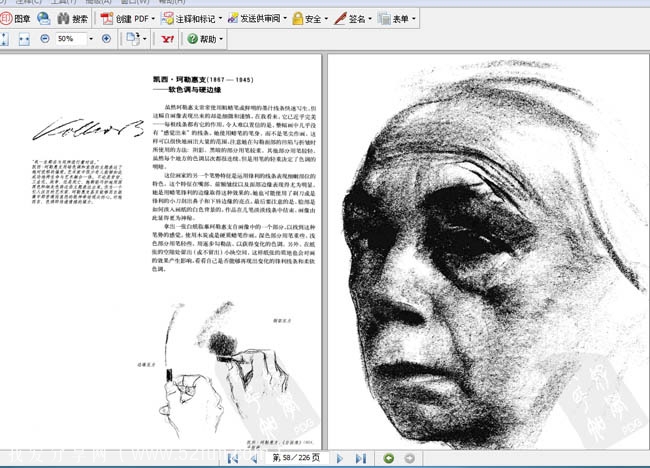Click the zoom in plus button
The width and height of the screenshot is (650, 468).
tap(106, 39)
